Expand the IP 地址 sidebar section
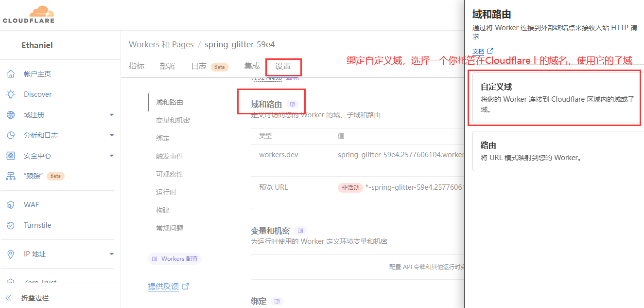Screen dimensions: 644x308 click(111, 254)
